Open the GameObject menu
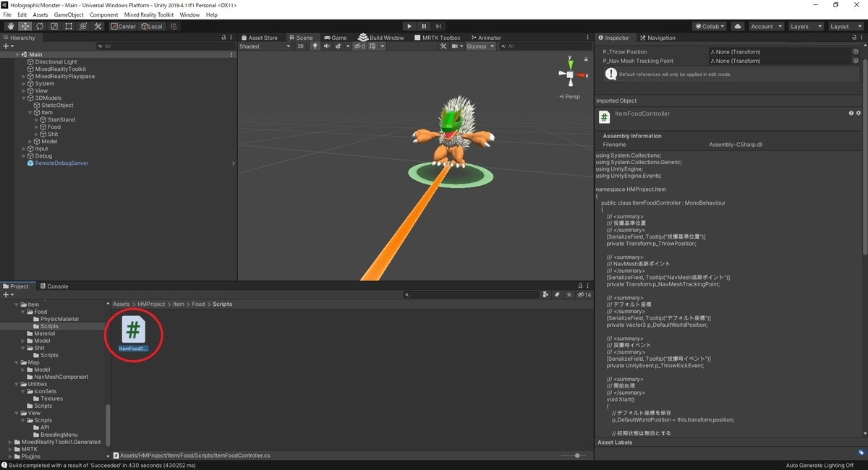868x470 pixels. 69,14
